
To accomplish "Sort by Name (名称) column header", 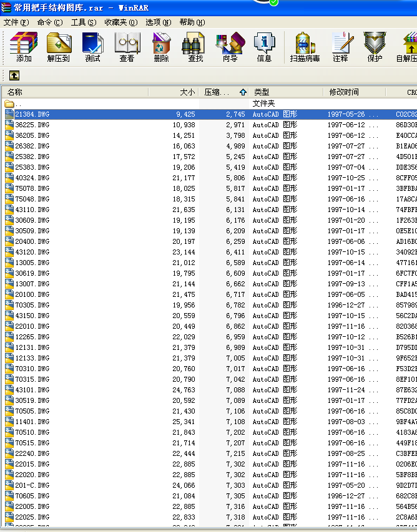I will [x=75, y=92].
